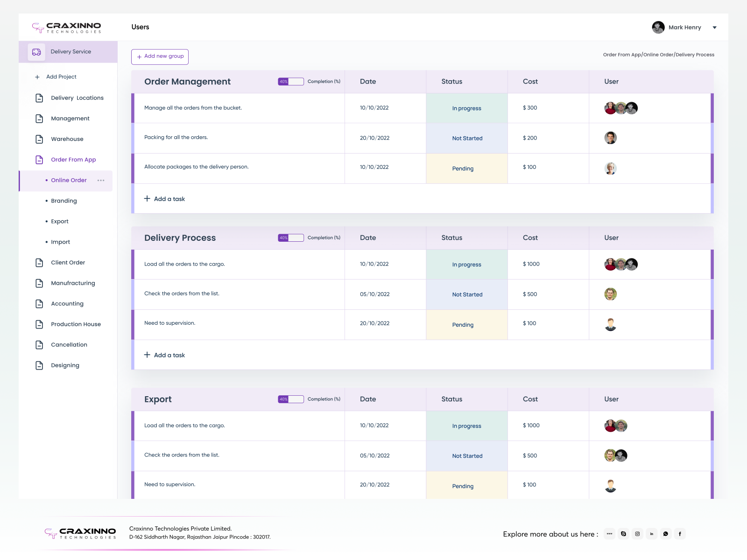Viewport: 747px width, 560px height.
Task: Open the Online Order three-dot menu
Action: coord(101,180)
